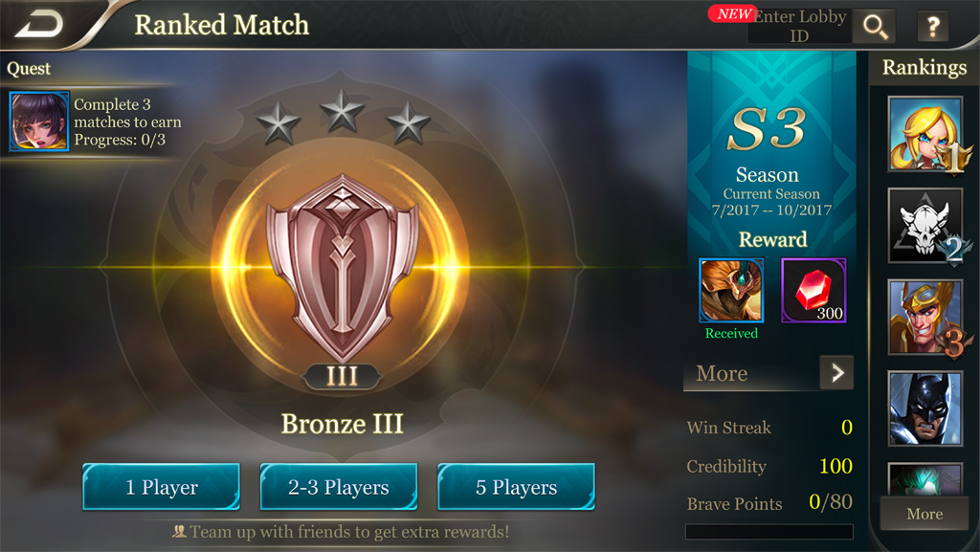980x552 pixels.
Task: Open rank 2 skull avatar
Action: point(925,226)
